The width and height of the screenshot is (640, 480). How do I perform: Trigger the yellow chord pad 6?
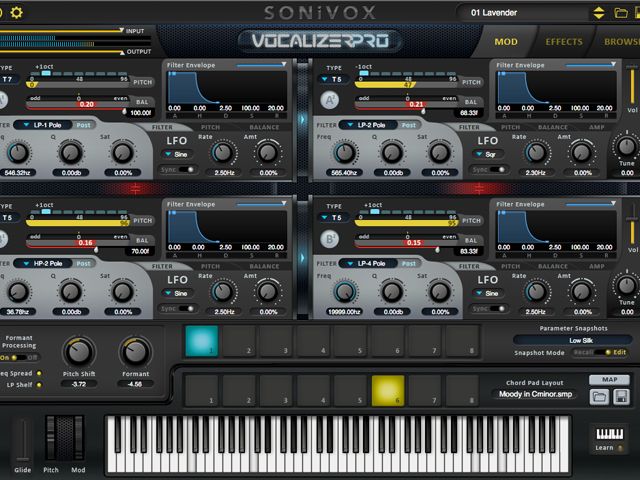click(388, 391)
